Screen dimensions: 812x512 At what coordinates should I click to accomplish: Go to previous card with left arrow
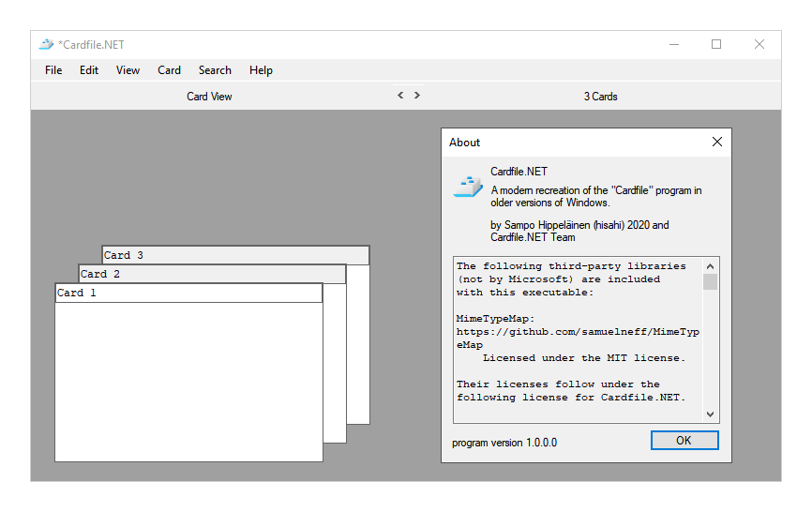point(400,96)
